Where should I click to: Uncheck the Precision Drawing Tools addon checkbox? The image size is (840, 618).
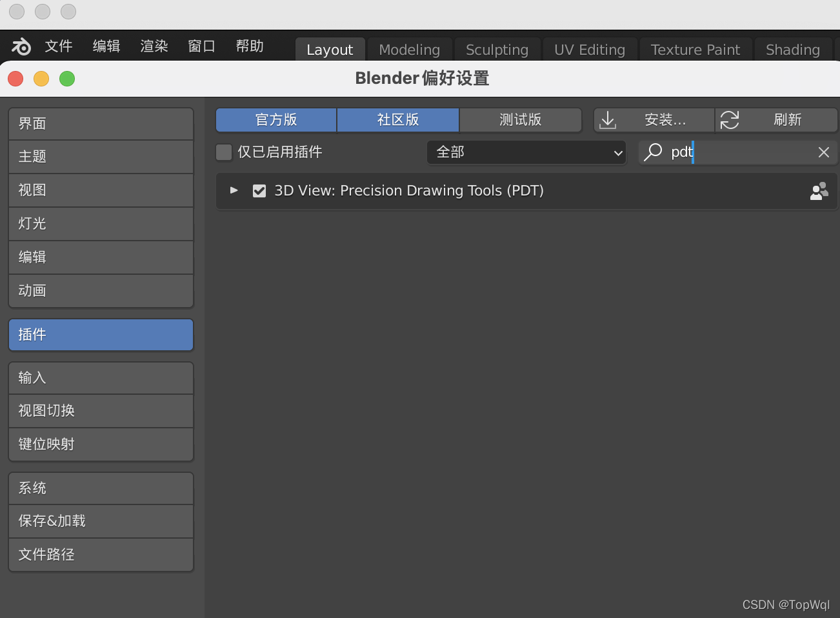259,191
